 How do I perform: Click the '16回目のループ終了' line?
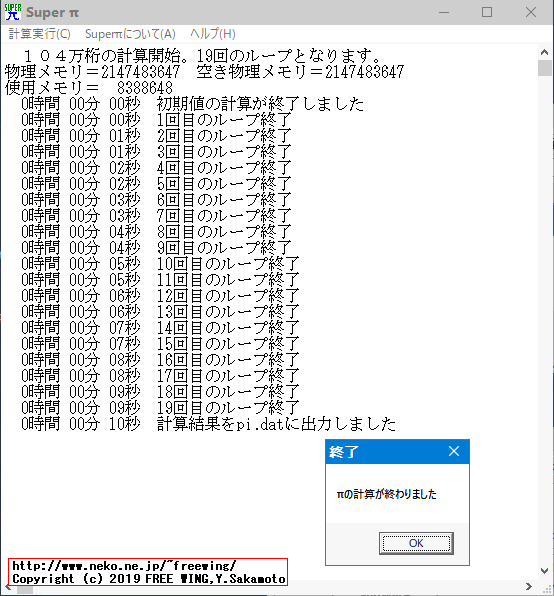click(160, 359)
